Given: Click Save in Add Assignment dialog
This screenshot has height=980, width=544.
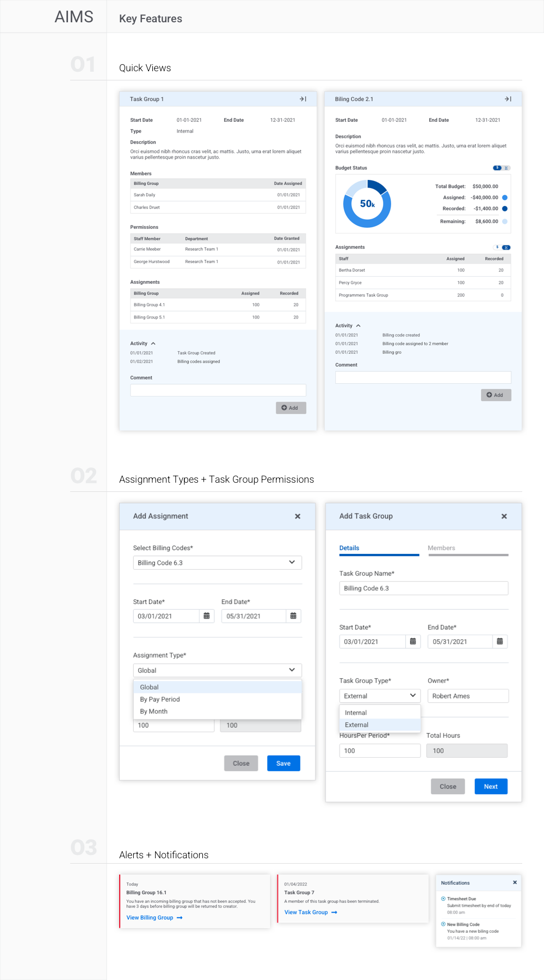Looking at the screenshot, I should click(283, 763).
